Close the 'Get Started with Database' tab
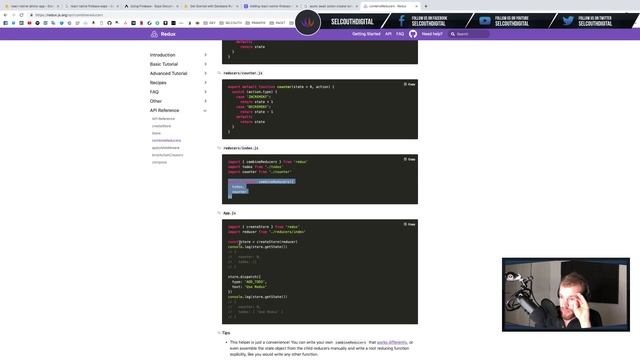The image size is (640, 360). coord(237,6)
